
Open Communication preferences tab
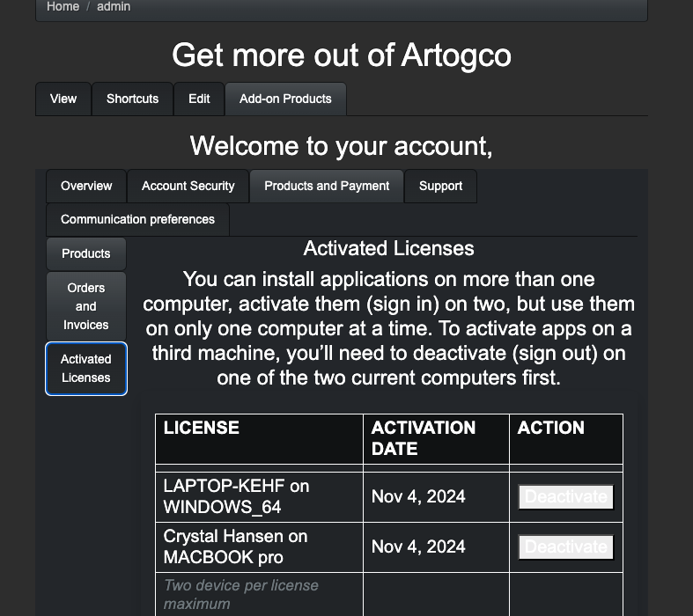point(138,219)
